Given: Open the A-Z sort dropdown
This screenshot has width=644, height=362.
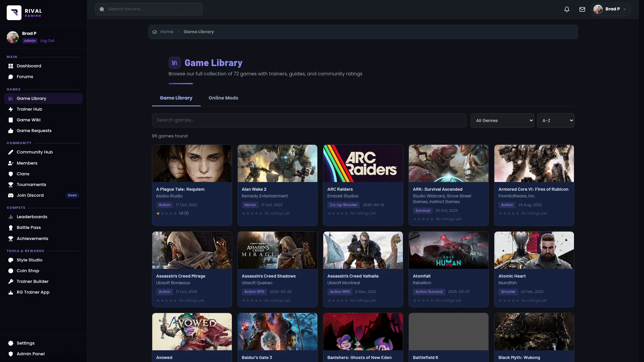Looking at the screenshot, I should pyautogui.click(x=555, y=121).
